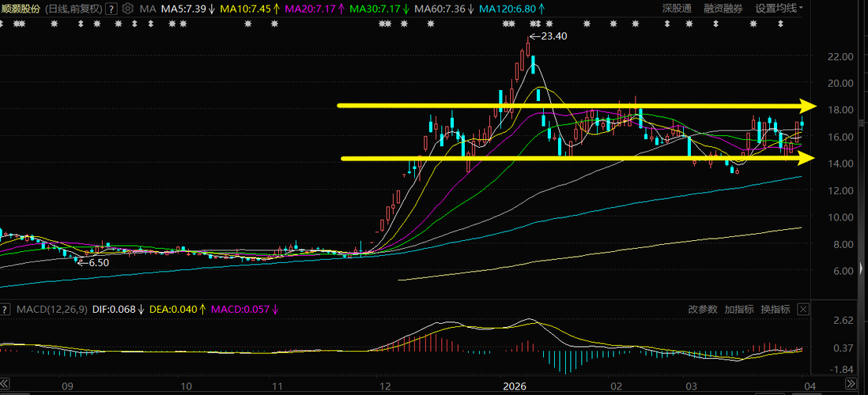Close the MACD indicator panel
The image size is (868, 395).
803,309
